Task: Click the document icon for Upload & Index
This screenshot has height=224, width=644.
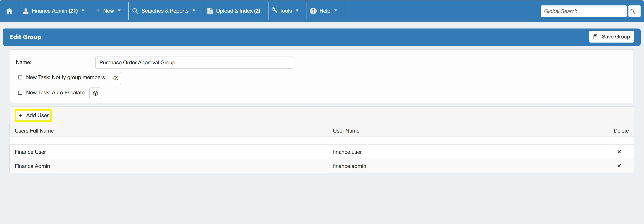Action: pos(210,11)
